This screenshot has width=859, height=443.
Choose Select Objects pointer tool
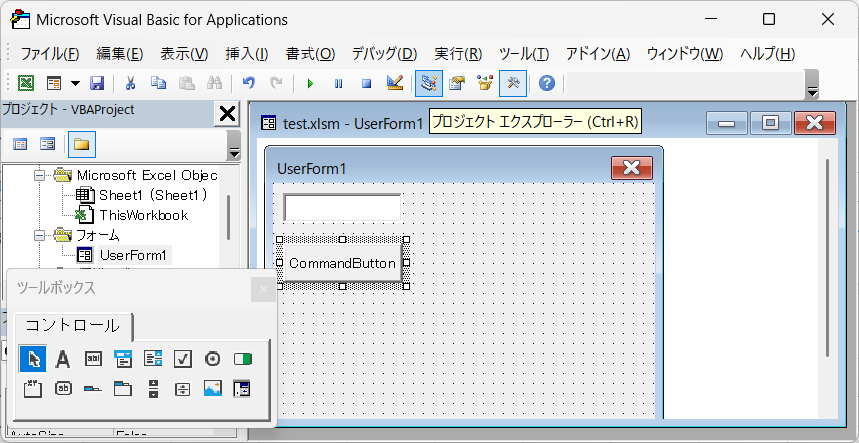33,359
